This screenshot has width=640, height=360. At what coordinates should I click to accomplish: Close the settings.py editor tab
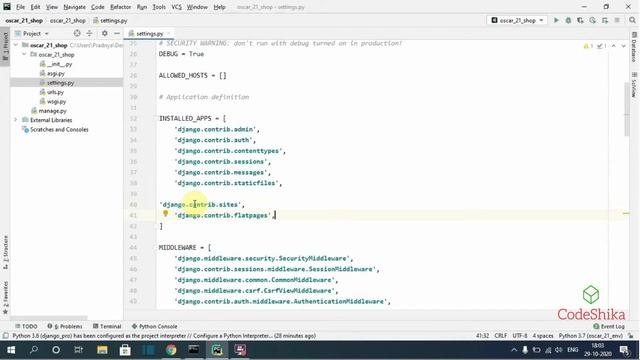click(x=169, y=33)
